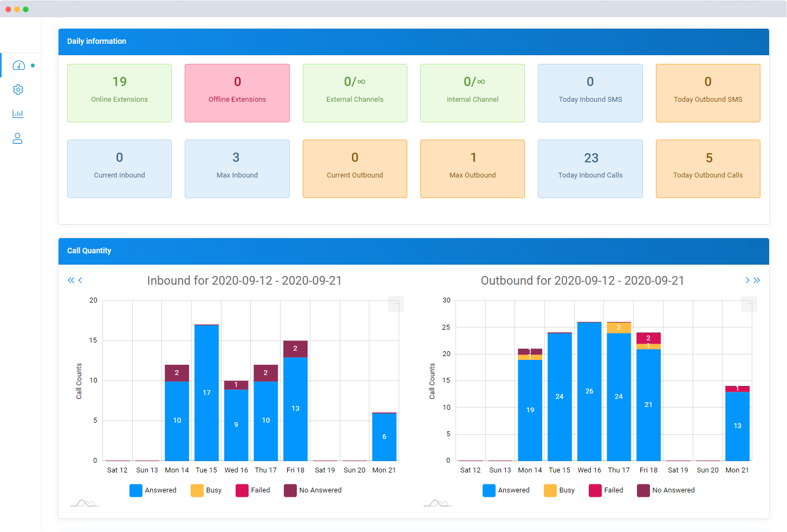This screenshot has height=532, width=787.
Task: Toggle Answered series in Inbound chart legend
Action: click(153, 490)
